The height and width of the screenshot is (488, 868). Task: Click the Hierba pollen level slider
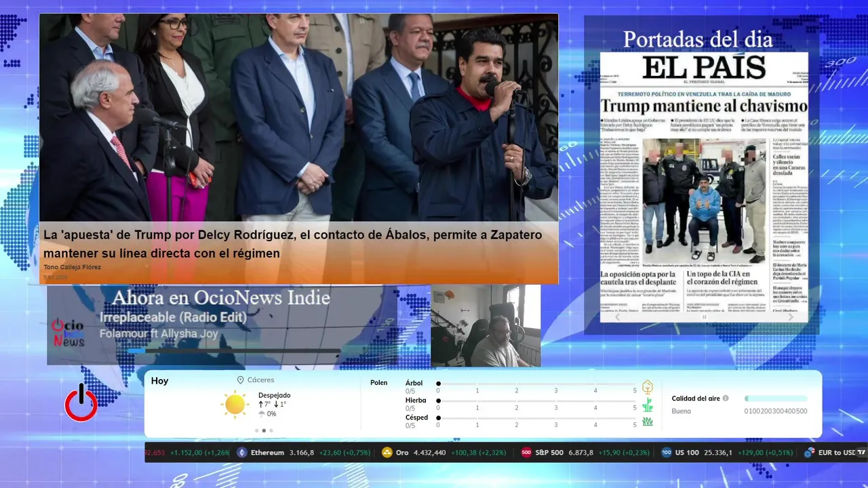coord(536,401)
